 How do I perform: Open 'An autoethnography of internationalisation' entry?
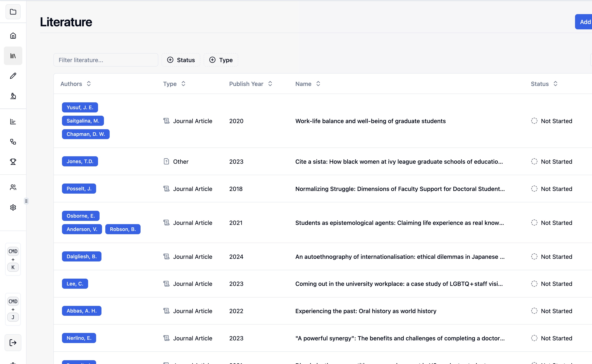[400, 257]
